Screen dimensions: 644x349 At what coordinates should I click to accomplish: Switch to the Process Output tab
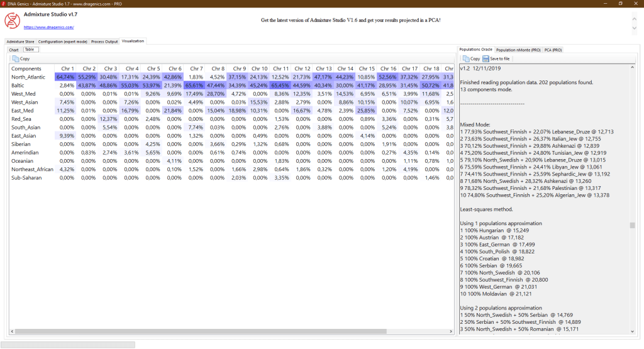[104, 42]
